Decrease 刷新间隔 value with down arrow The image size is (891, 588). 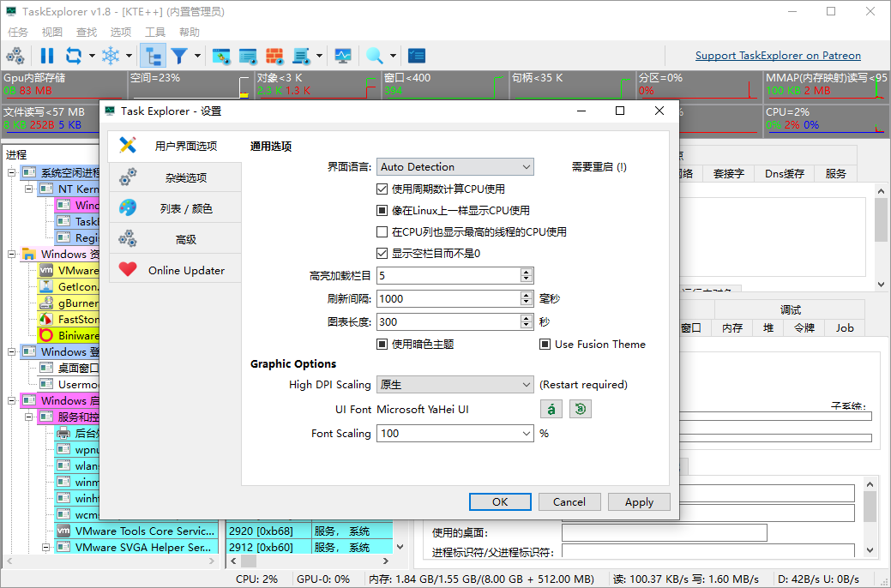[x=527, y=303]
